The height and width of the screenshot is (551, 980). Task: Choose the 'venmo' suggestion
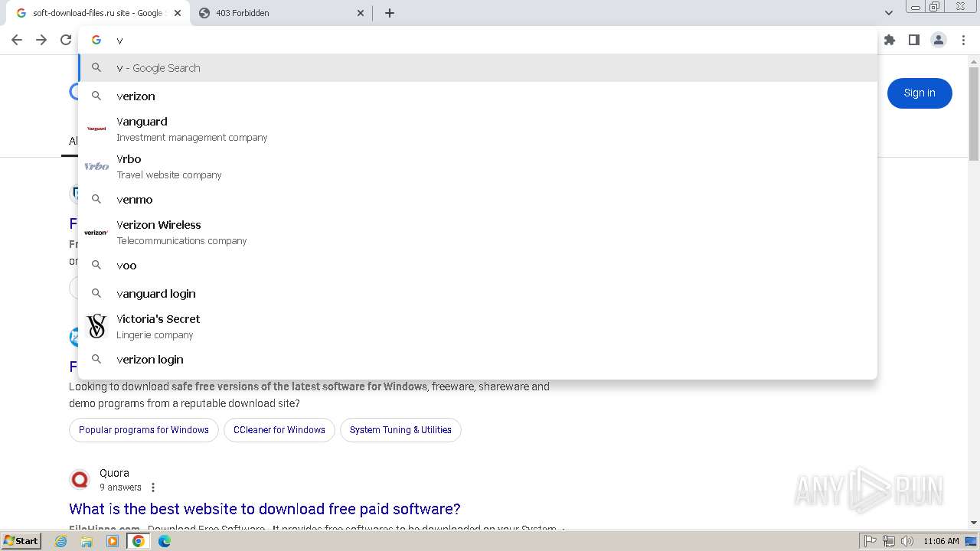(478, 199)
